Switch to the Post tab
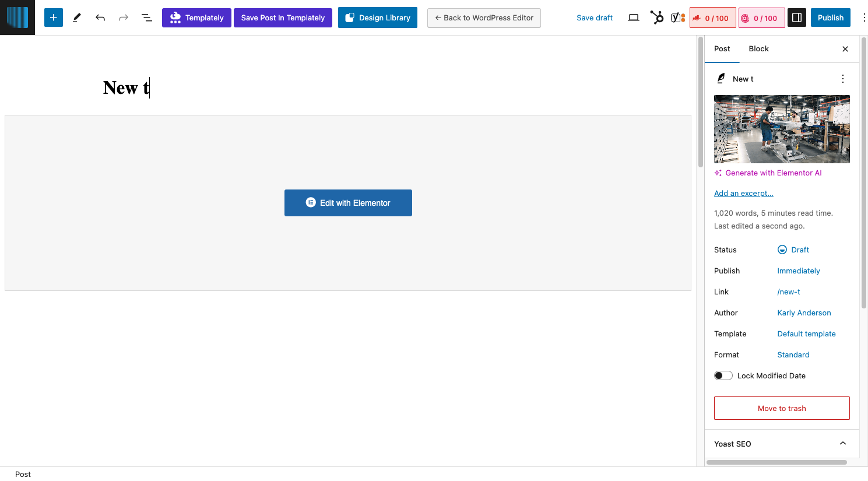The width and height of the screenshot is (868, 481). pyautogui.click(x=722, y=49)
